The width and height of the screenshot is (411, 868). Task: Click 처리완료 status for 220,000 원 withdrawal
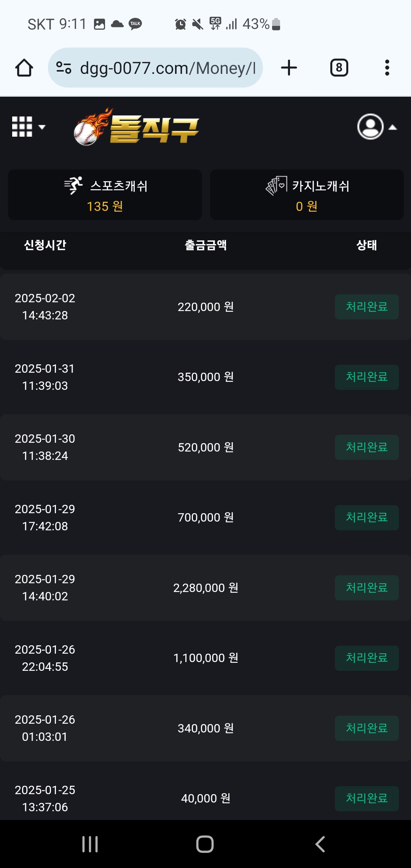pyautogui.click(x=367, y=307)
